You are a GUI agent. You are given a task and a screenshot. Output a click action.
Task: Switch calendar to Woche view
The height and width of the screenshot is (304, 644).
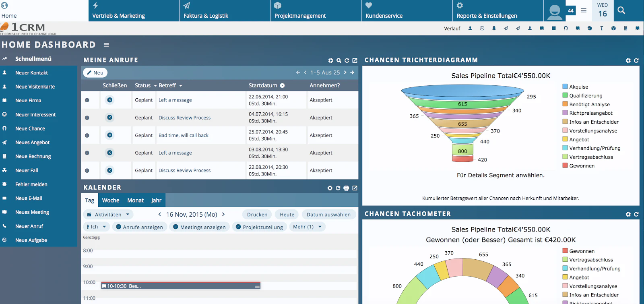[x=111, y=200]
